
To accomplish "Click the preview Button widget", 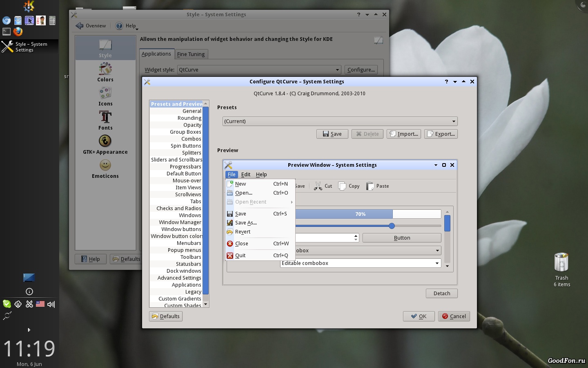I will click(x=402, y=238).
